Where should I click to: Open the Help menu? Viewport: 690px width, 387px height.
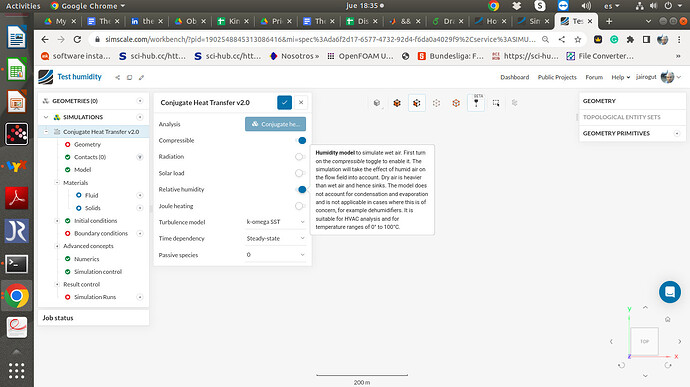tap(620, 77)
